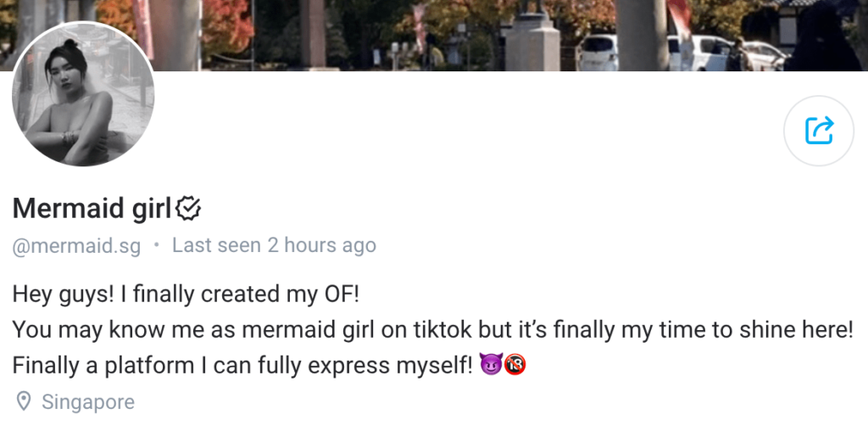Click the location pin icon
868x426 pixels.
[x=23, y=401]
